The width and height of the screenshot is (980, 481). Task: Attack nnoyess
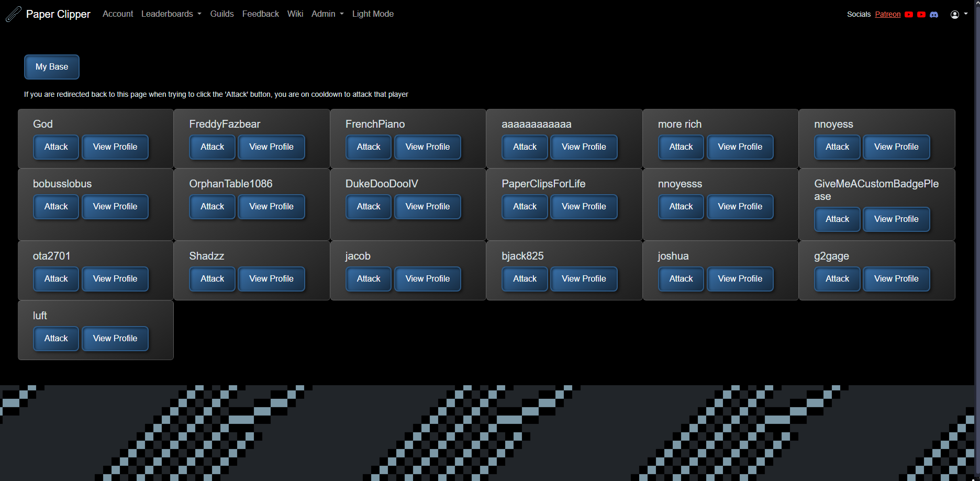[x=838, y=147]
